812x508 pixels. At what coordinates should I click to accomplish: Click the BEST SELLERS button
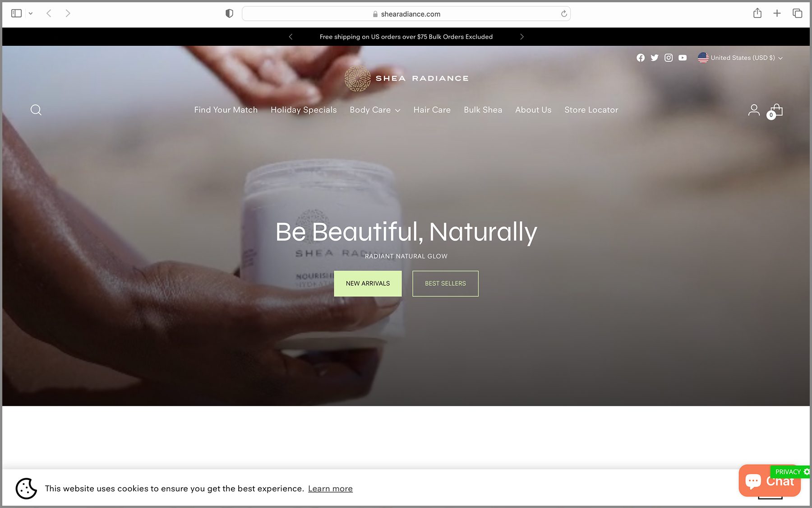pyautogui.click(x=445, y=284)
